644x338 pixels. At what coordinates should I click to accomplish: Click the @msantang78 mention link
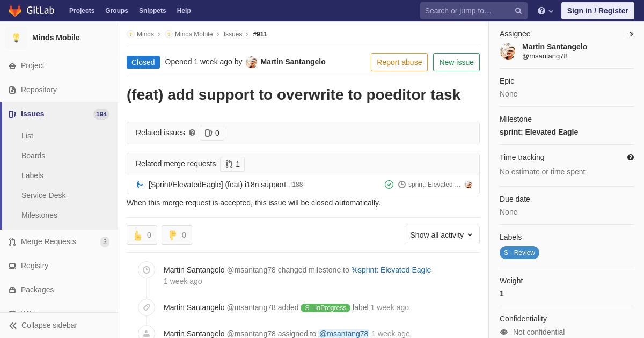pos(343,334)
